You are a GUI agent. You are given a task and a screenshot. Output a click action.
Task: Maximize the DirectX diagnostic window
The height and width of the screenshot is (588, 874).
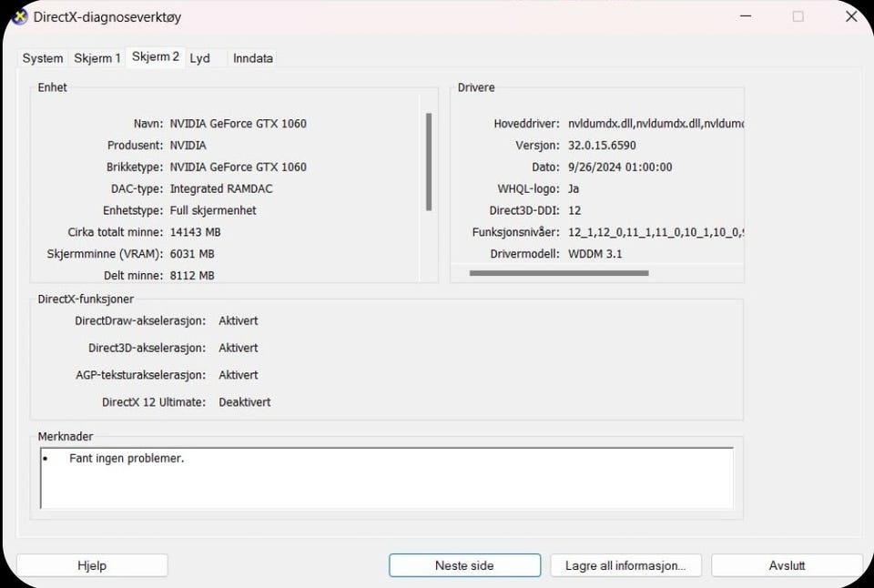click(x=798, y=16)
